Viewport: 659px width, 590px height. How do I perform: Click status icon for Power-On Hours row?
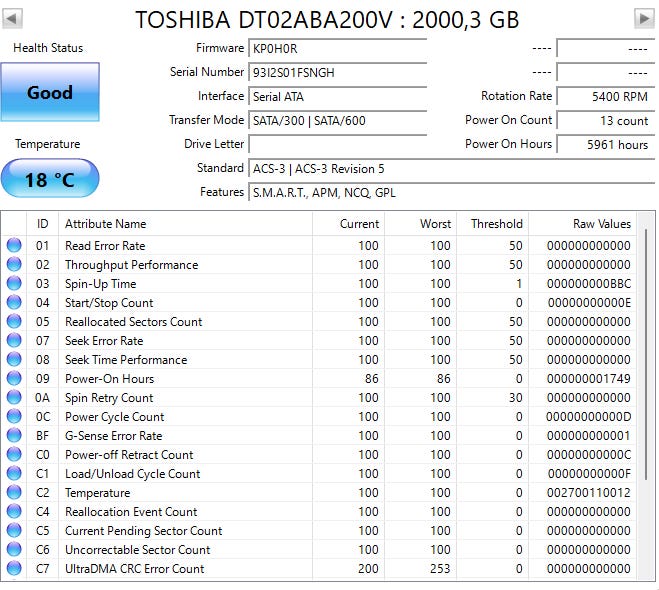tap(14, 378)
